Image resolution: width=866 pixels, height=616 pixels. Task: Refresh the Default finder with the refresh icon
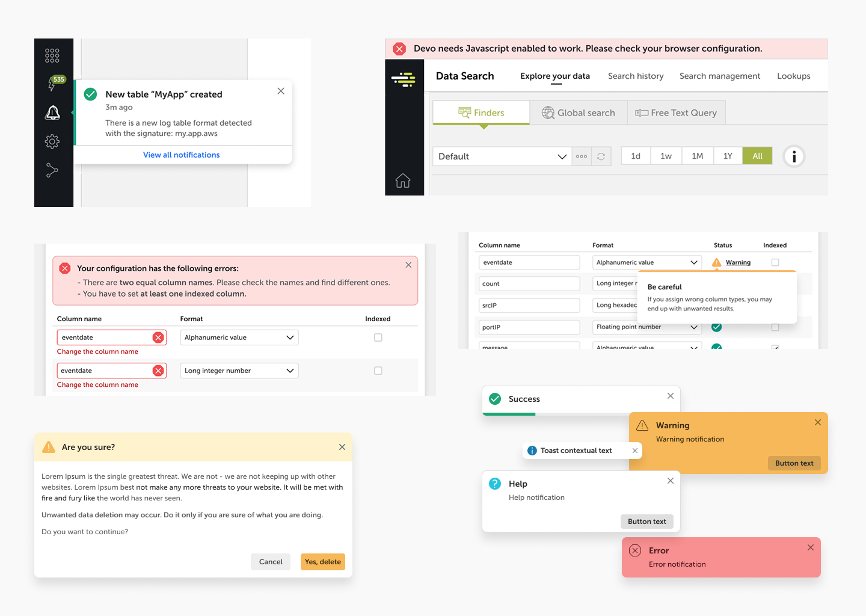pyautogui.click(x=601, y=156)
